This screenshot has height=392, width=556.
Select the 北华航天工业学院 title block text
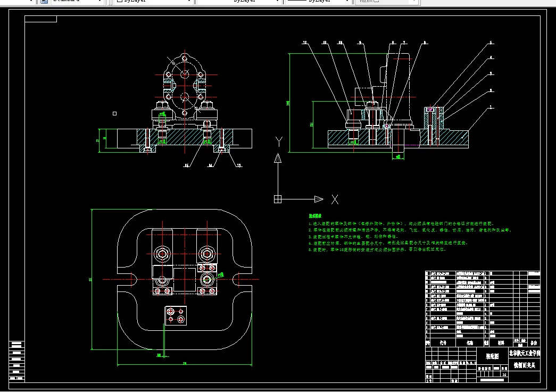[x=525, y=353]
